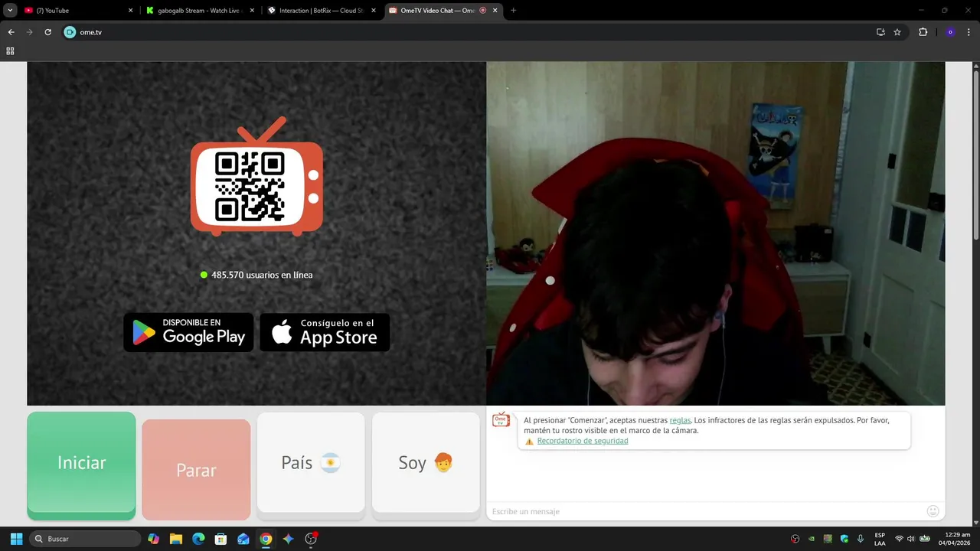Open the Chrome extensions puzzle icon

923,32
